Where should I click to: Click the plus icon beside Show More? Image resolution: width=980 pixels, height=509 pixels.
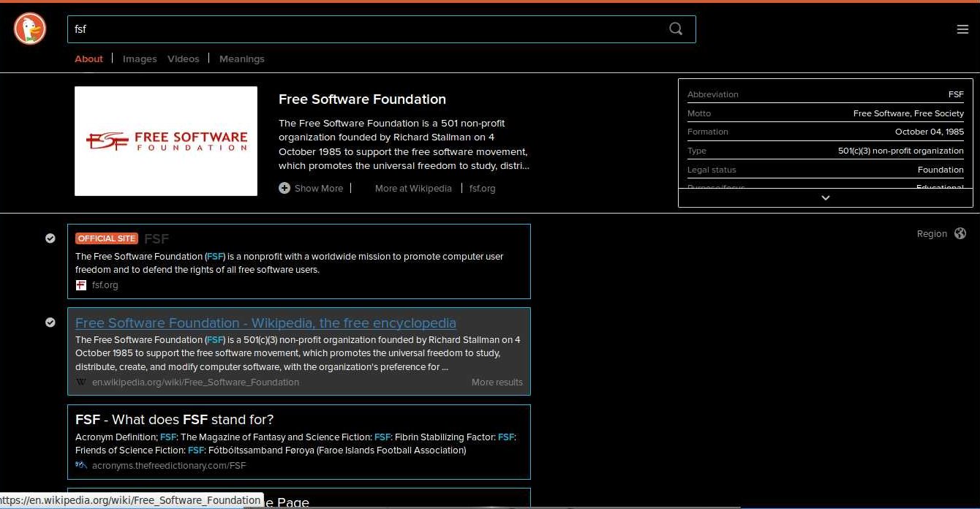click(284, 188)
